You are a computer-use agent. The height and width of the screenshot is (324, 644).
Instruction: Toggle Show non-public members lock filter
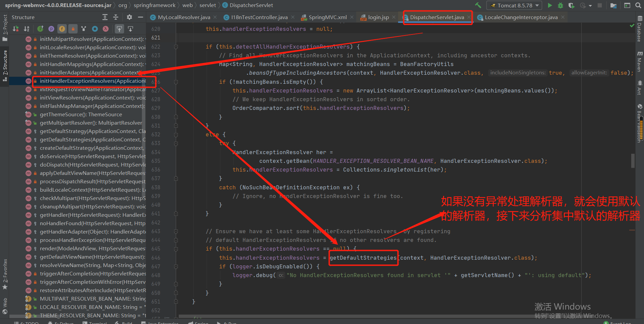tap(73, 29)
